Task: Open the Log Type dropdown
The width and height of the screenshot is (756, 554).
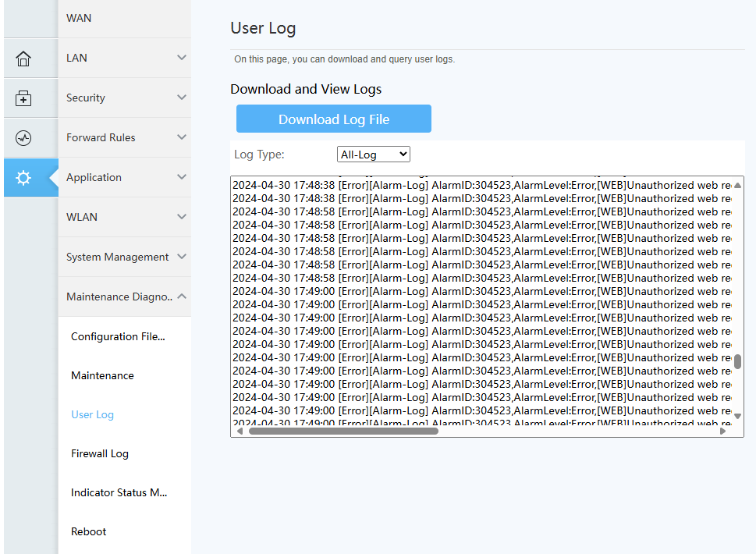Action: pyautogui.click(x=374, y=154)
